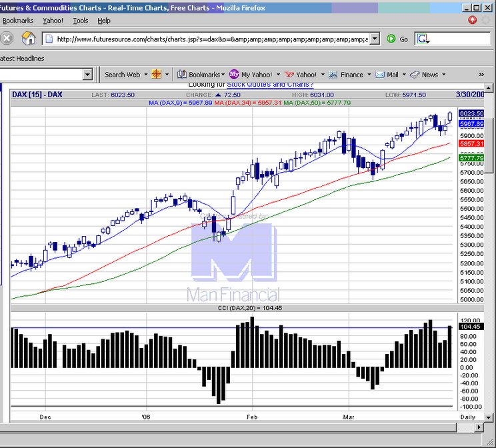Click the Google search engine icon
Screen dimensions: 496x448
pyautogui.click(x=423, y=39)
